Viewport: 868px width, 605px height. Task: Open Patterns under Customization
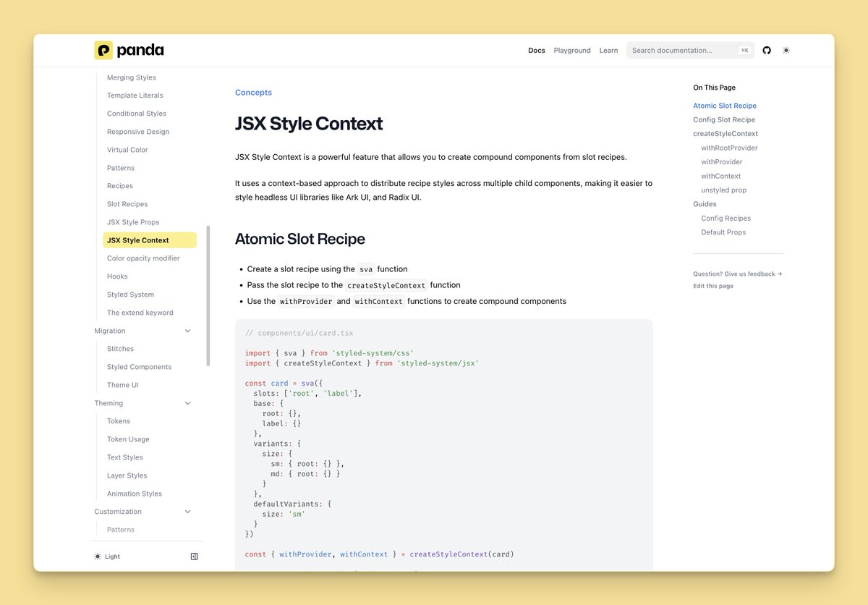pyautogui.click(x=121, y=530)
